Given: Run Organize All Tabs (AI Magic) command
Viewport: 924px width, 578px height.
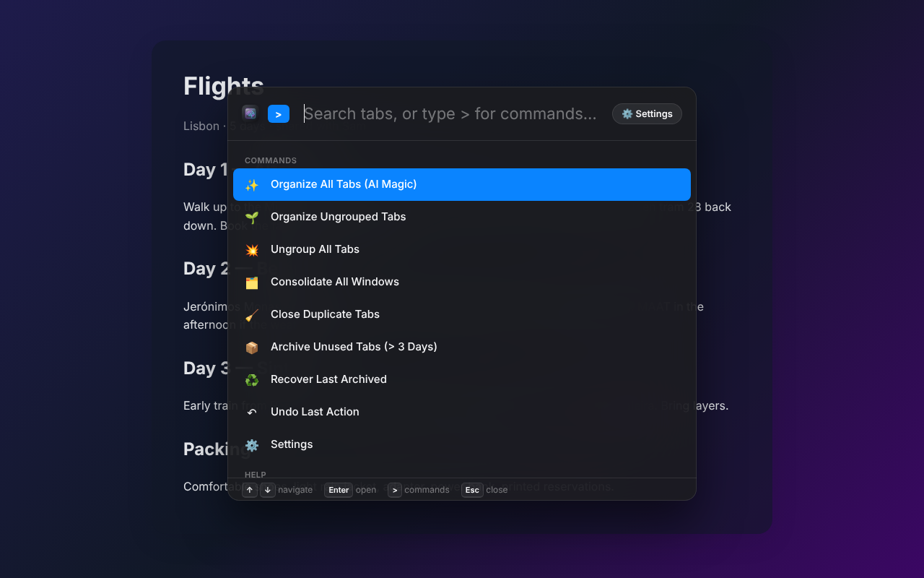Looking at the screenshot, I should point(462,184).
